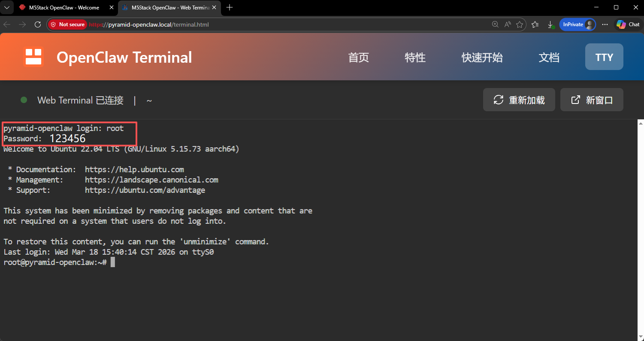Open Copilot Chat button
Viewport: 644px width, 341px height.
pyautogui.click(x=628, y=24)
